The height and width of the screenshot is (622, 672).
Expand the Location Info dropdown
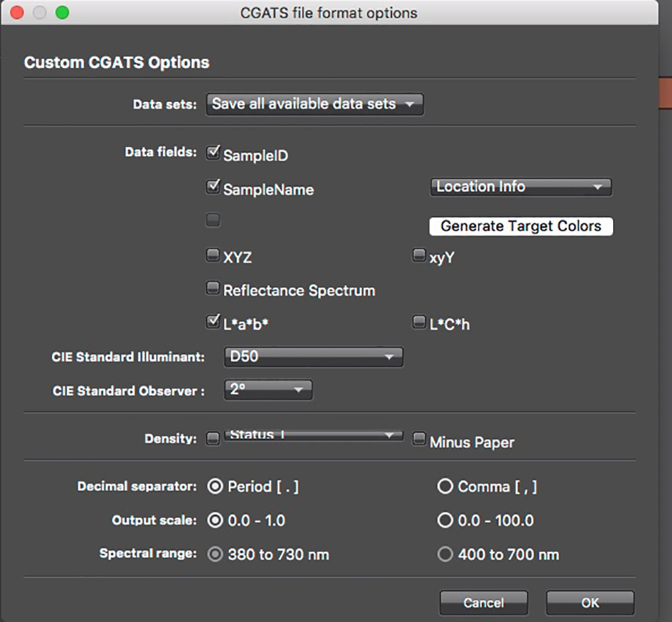520,187
